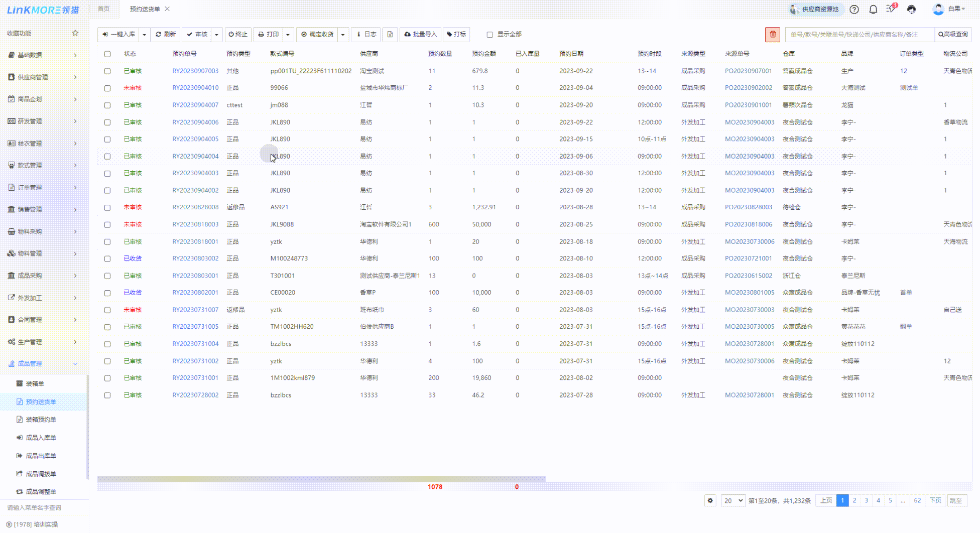Open the notification bell

[873, 10]
